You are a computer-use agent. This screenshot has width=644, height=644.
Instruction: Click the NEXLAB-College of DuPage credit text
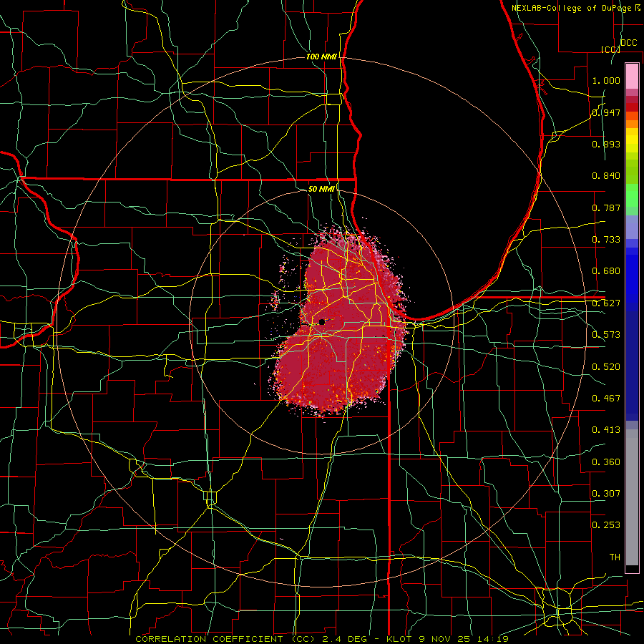[572, 8]
